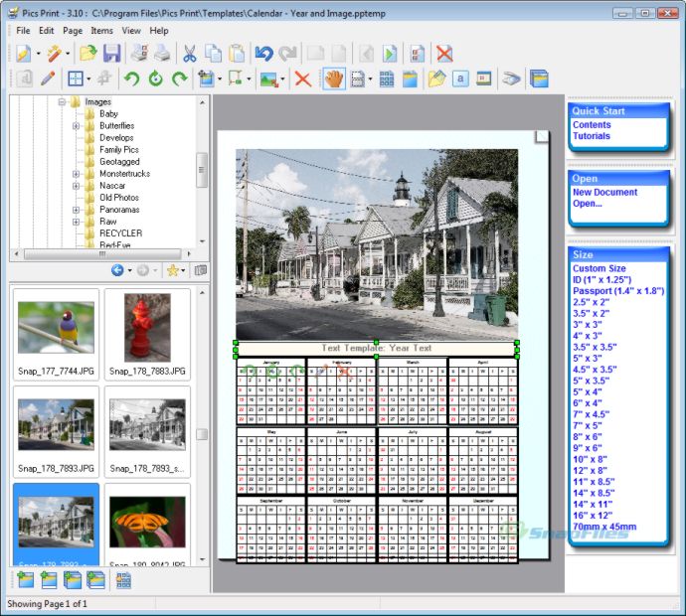Click the Tutorials link
The image size is (686, 616).
(x=592, y=136)
